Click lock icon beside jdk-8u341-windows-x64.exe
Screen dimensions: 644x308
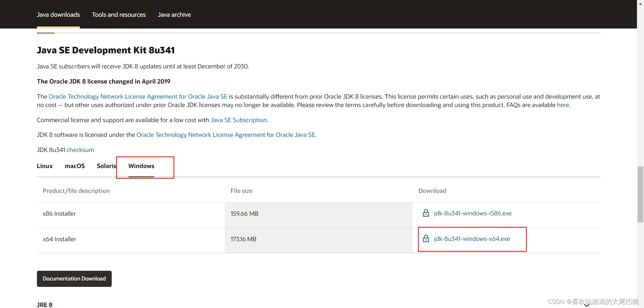[x=426, y=239]
